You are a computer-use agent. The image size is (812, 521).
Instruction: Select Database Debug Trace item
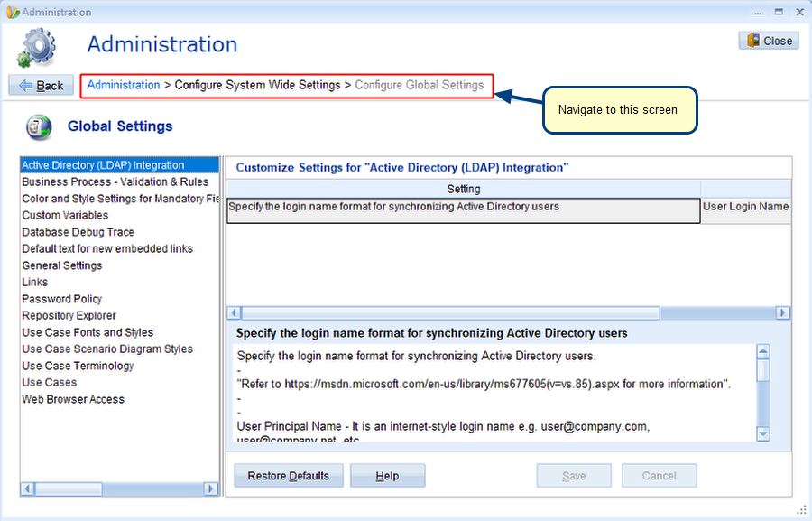[78, 232]
